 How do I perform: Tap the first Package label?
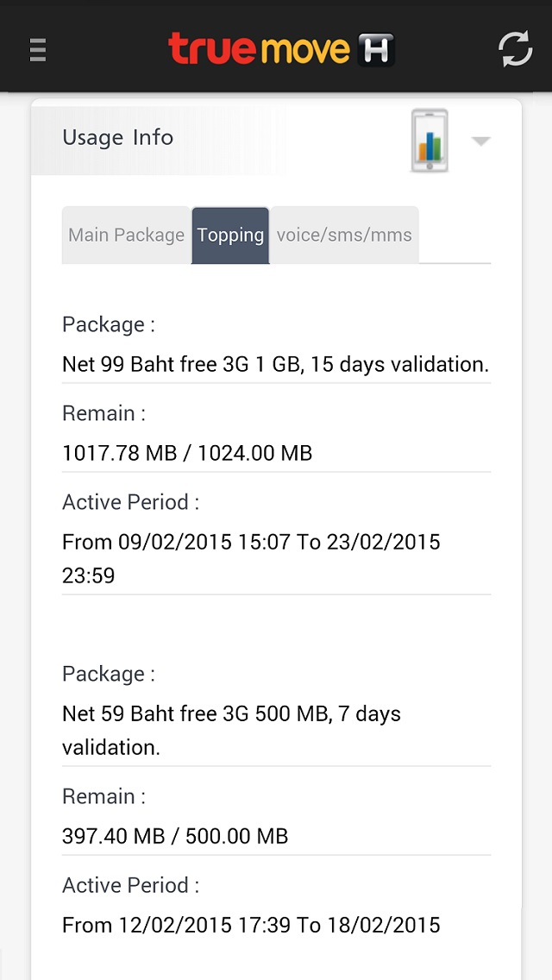(108, 325)
